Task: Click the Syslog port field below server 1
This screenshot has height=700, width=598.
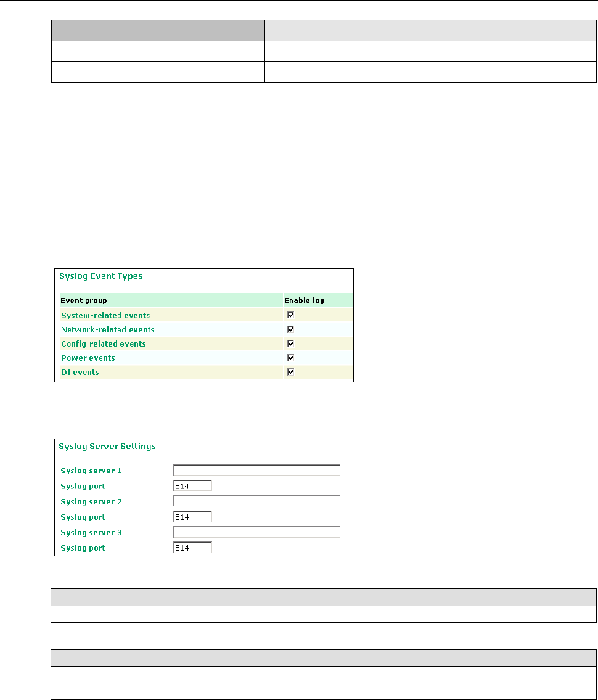Action: (192, 486)
